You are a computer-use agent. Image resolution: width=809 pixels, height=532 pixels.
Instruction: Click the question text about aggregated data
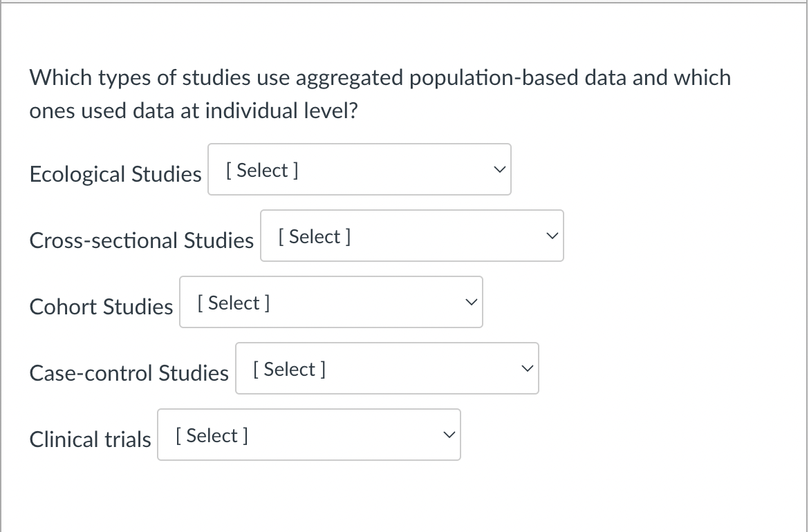[380, 93]
